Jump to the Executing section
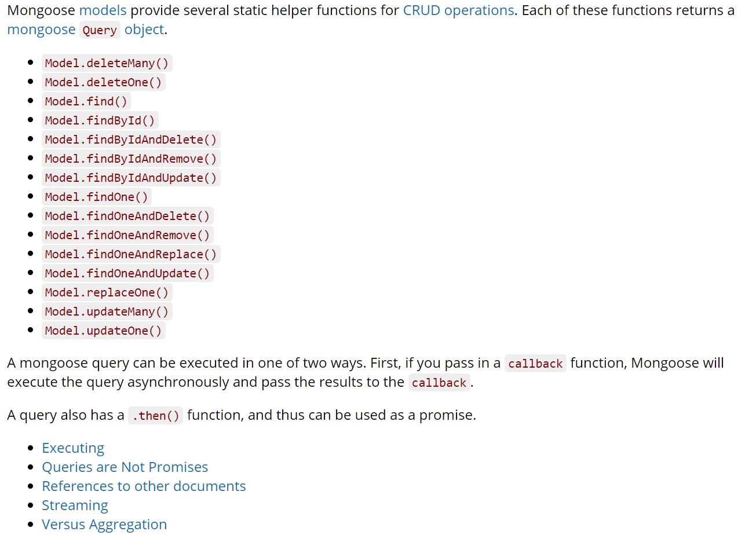 click(x=73, y=448)
